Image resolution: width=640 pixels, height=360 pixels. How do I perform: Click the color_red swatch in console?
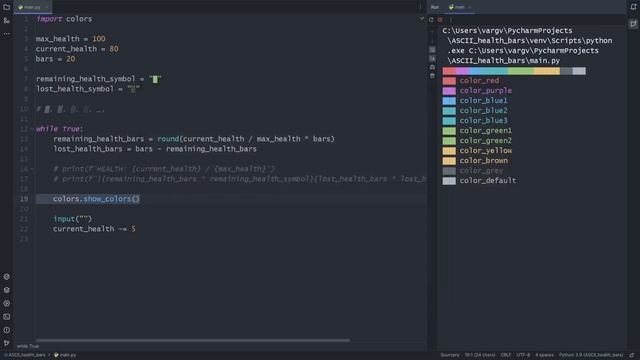tap(449, 81)
